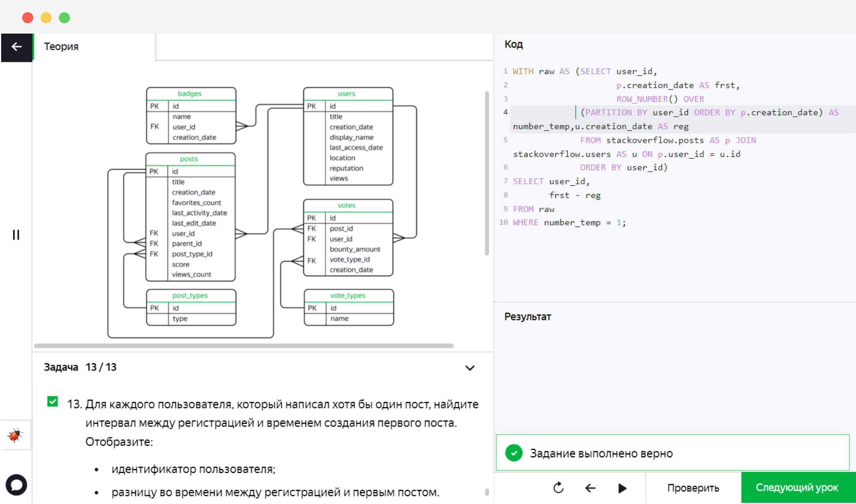Click the 'FROM raw' code line
Viewport: 856px width, 504px height.
coord(533,209)
